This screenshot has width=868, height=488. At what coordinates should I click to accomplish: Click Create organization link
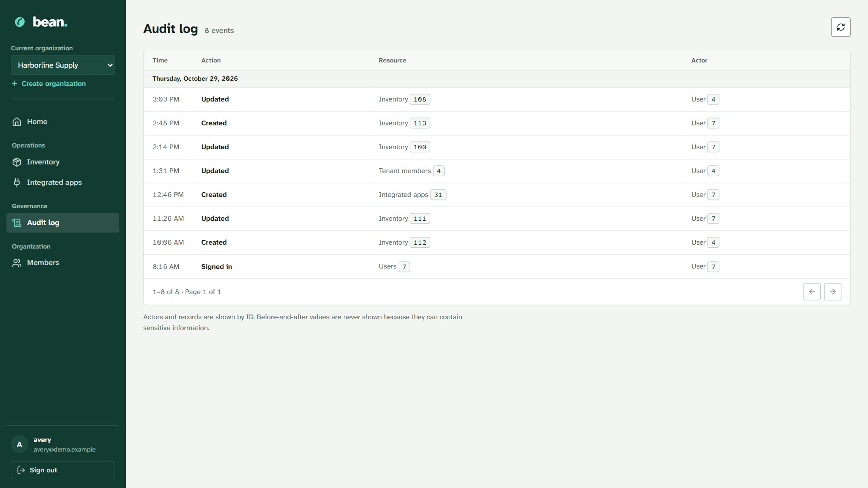tap(49, 84)
